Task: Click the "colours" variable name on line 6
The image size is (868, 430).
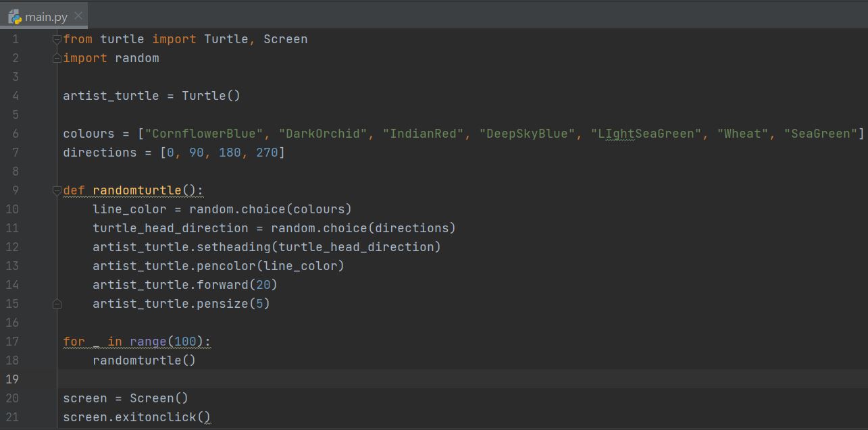Action: tap(88, 134)
